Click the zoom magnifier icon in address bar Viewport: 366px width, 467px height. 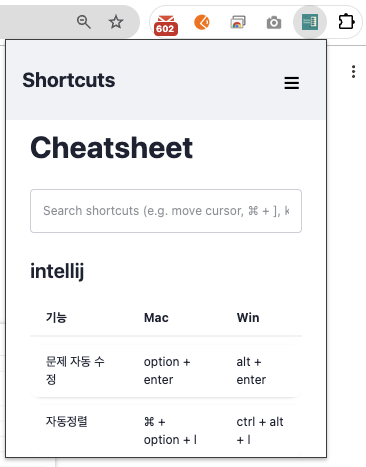click(x=84, y=22)
